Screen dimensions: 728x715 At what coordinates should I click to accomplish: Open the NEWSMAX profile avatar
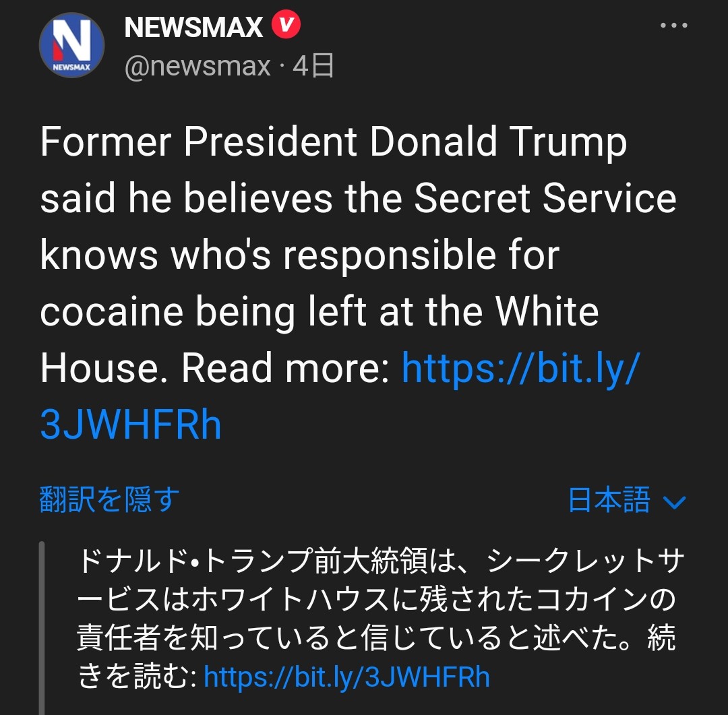click(71, 45)
